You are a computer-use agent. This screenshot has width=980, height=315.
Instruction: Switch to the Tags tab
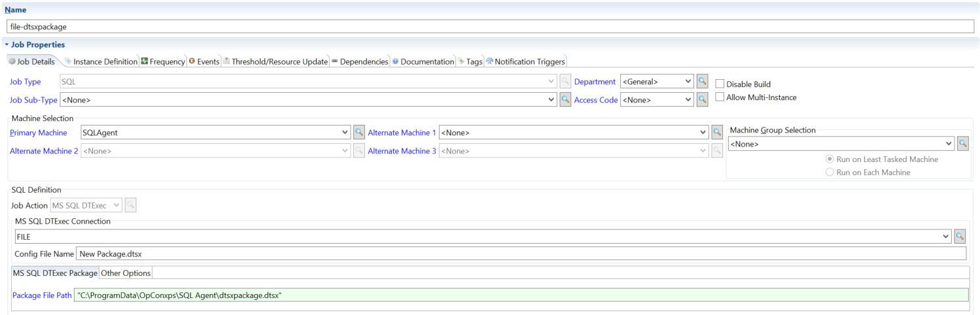click(470, 61)
